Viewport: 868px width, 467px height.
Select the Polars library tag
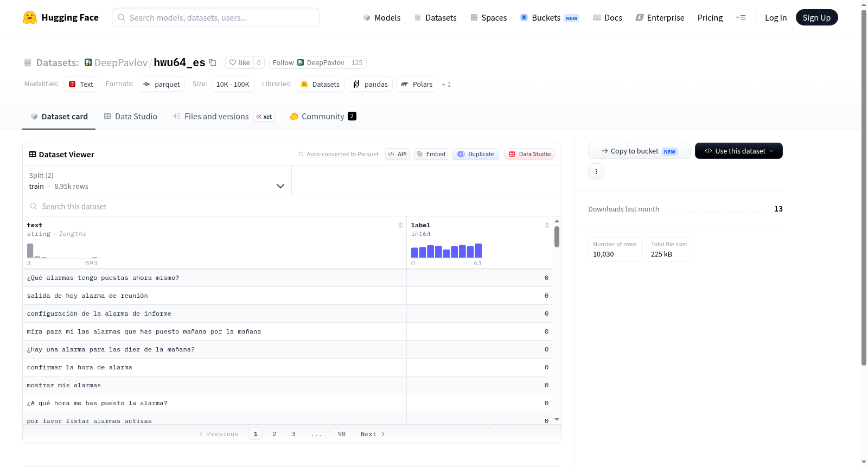(x=417, y=84)
